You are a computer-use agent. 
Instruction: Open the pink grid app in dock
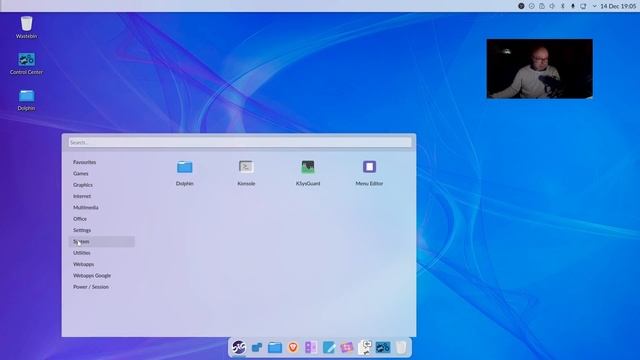347,347
